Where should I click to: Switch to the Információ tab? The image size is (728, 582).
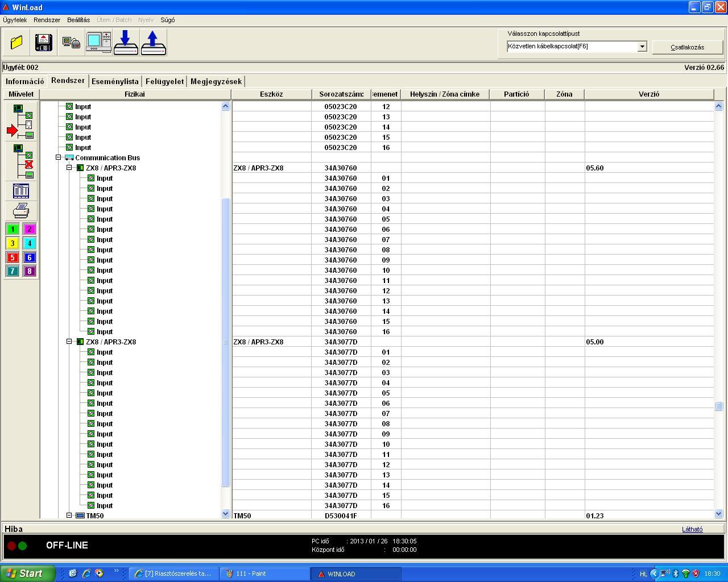(x=24, y=81)
